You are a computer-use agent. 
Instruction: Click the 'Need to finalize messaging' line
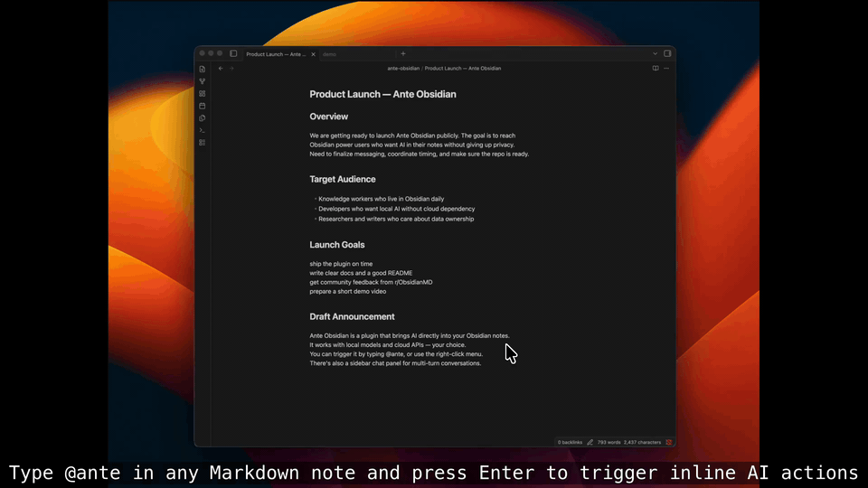click(x=419, y=154)
